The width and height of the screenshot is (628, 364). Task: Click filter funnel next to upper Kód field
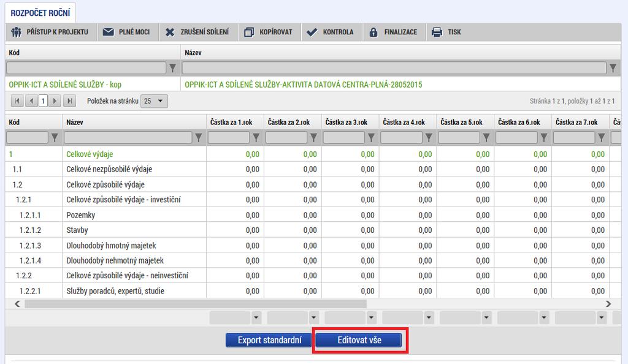click(x=172, y=68)
